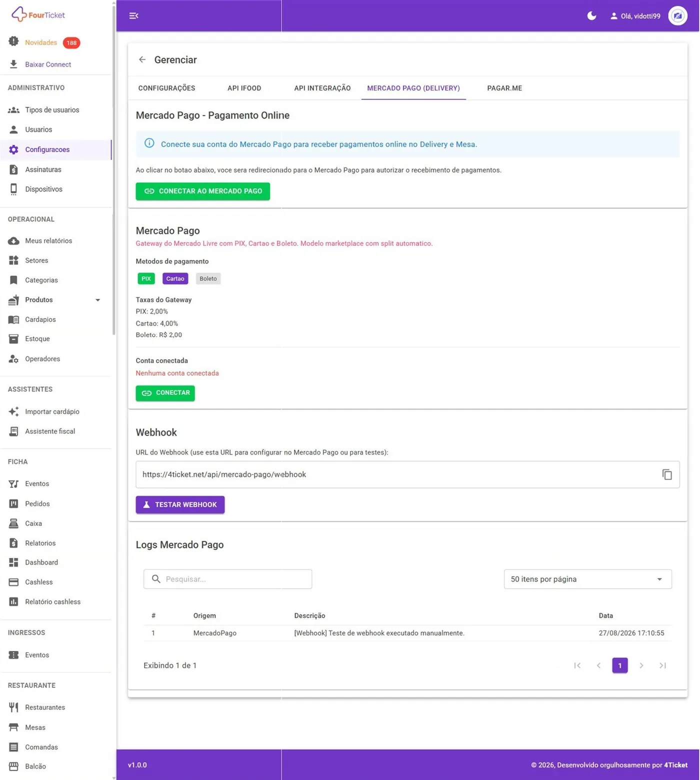This screenshot has height=780, width=700.
Task: Click the FourTicket logo
Action: click(x=38, y=14)
